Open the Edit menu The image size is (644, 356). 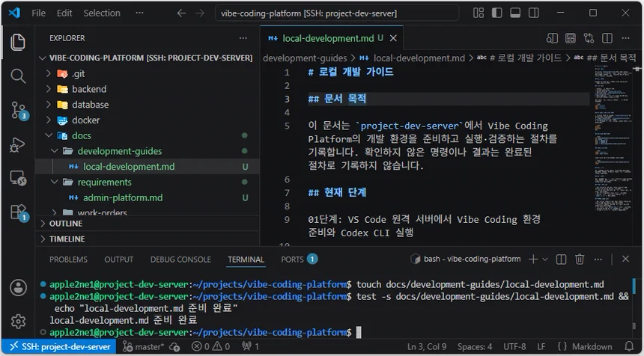click(x=64, y=13)
